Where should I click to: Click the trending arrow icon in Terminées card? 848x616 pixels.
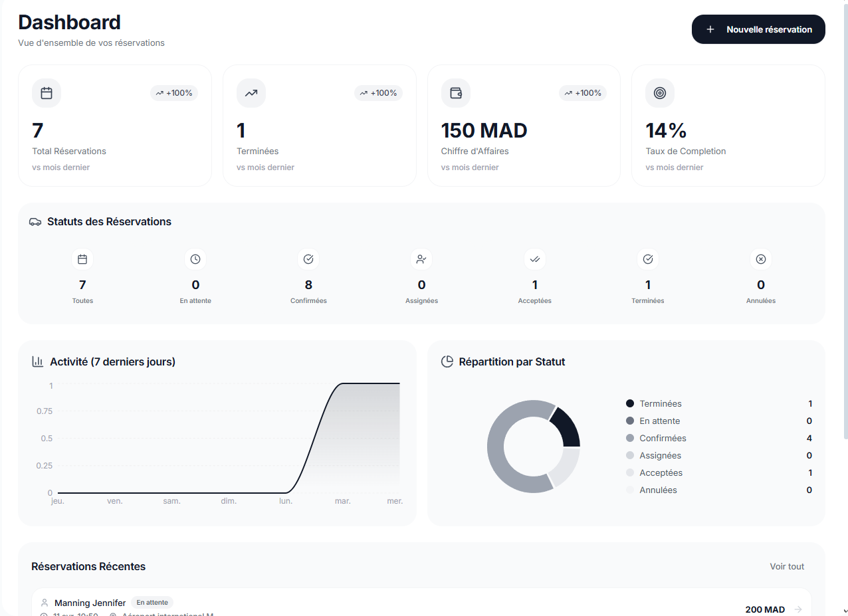[251, 93]
